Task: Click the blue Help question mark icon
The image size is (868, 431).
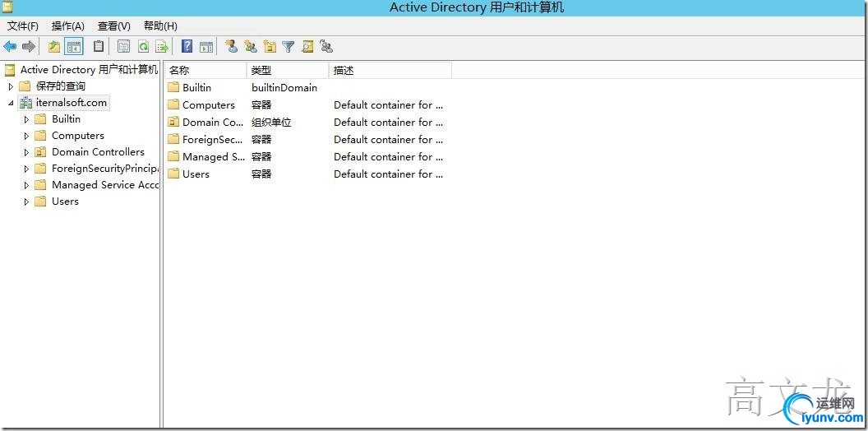Action: click(x=187, y=47)
